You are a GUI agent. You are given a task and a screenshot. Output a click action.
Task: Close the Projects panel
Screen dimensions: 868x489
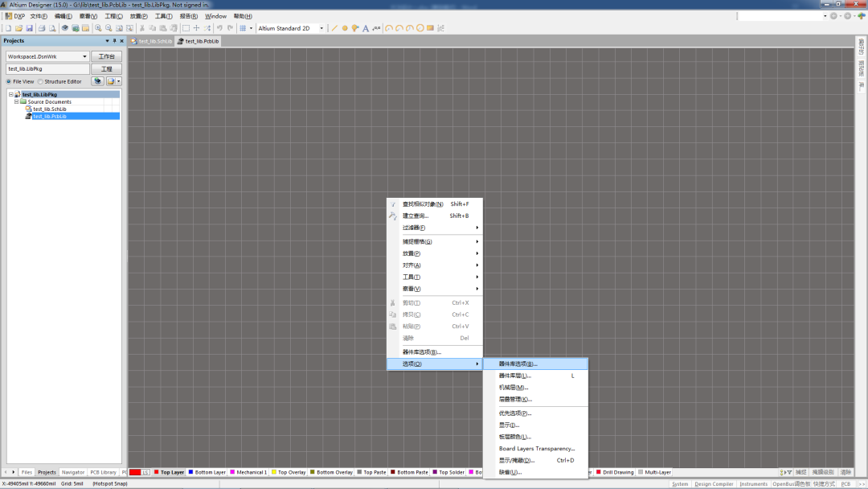pyautogui.click(x=122, y=41)
